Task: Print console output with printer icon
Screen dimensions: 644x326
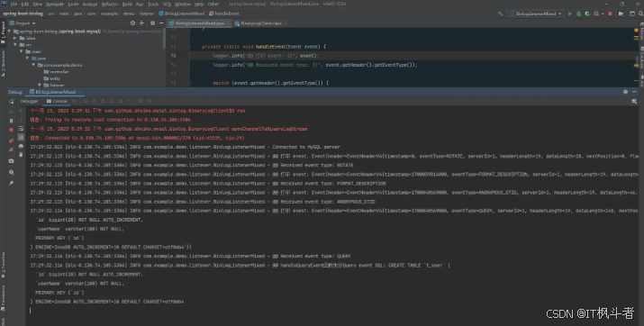Action: pyautogui.click(x=21, y=146)
